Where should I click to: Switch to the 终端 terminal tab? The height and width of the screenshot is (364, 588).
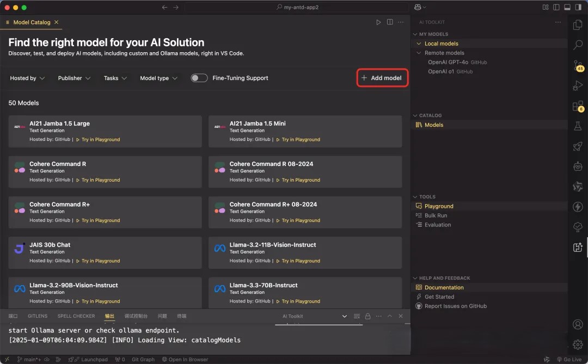[x=182, y=316]
